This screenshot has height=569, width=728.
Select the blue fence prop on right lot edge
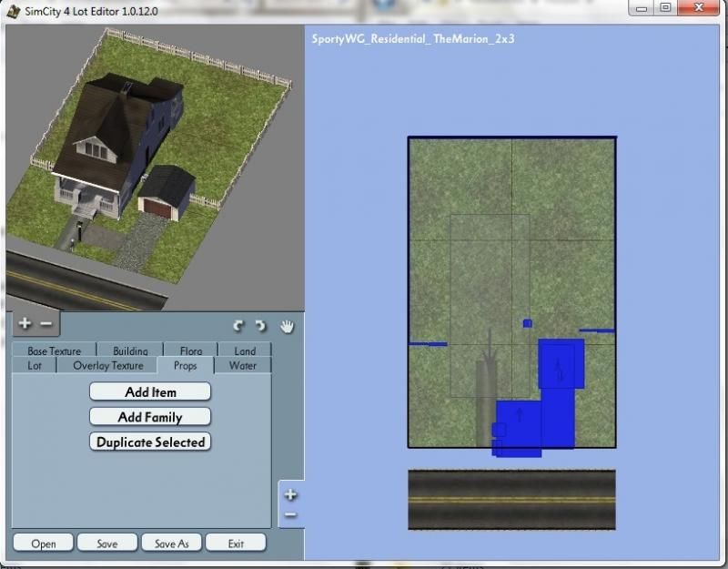(x=597, y=330)
